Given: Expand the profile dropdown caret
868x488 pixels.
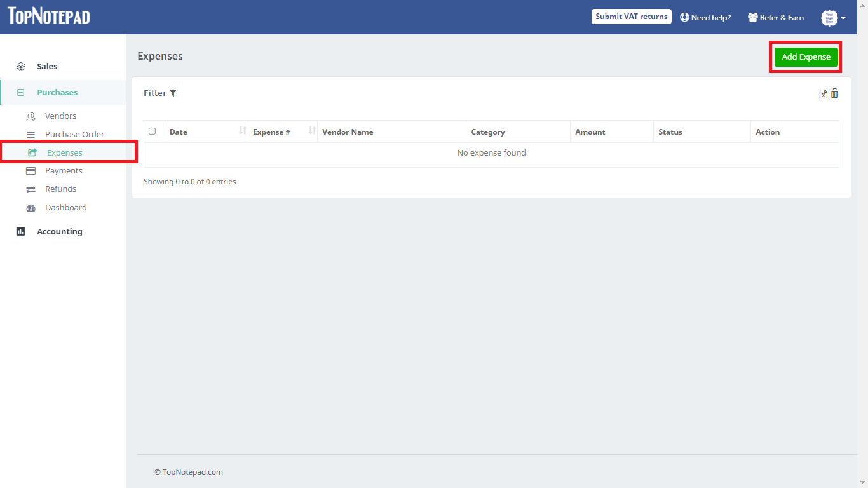Looking at the screenshot, I should (x=843, y=18).
